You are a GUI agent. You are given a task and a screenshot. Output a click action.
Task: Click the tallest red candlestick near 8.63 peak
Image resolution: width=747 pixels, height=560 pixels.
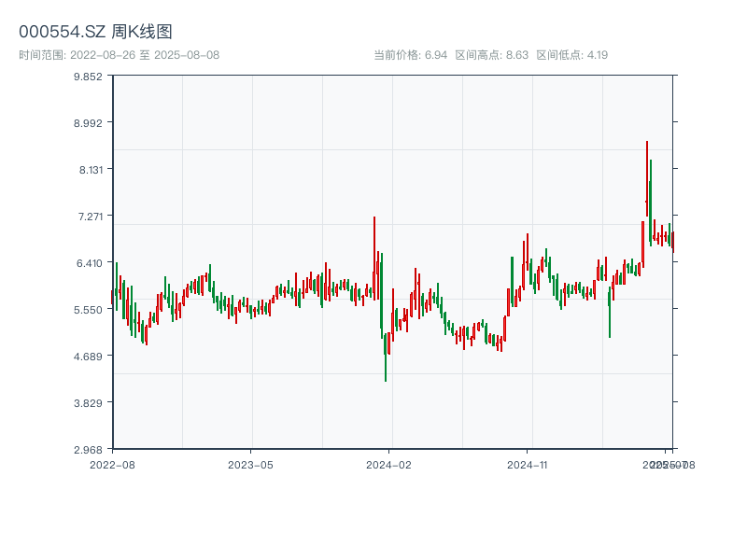[x=647, y=178]
